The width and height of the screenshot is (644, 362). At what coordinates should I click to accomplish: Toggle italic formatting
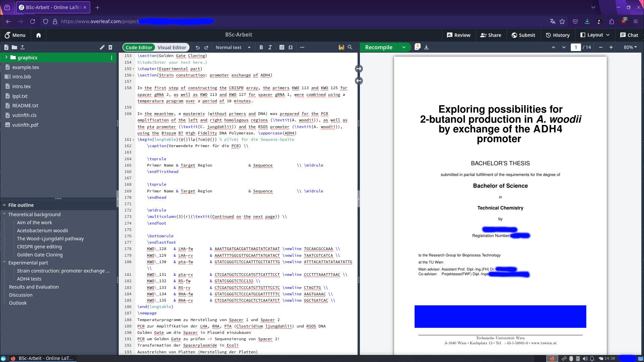tap(270, 47)
